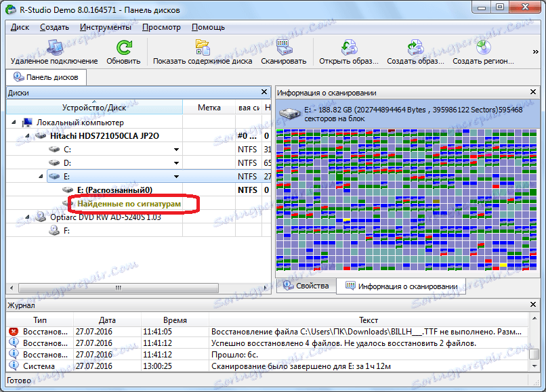Collapse the Hitachi drive tree node
Image resolution: width=546 pixels, height=392 pixels.
tap(27, 136)
